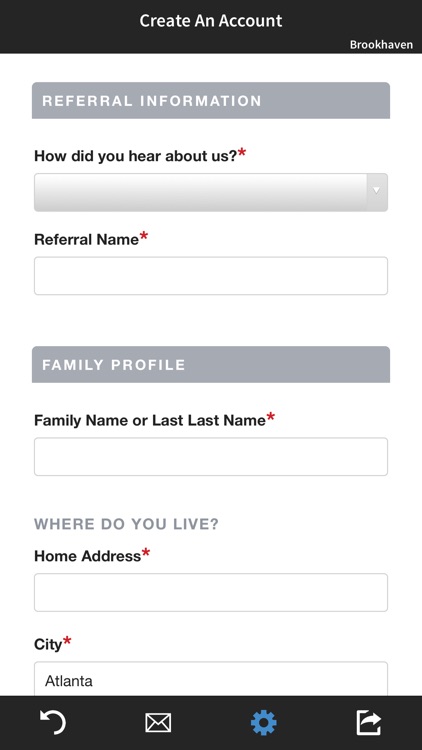This screenshot has height=750, width=422.
Task: Tap the back arrow icon
Action: click(x=53, y=722)
